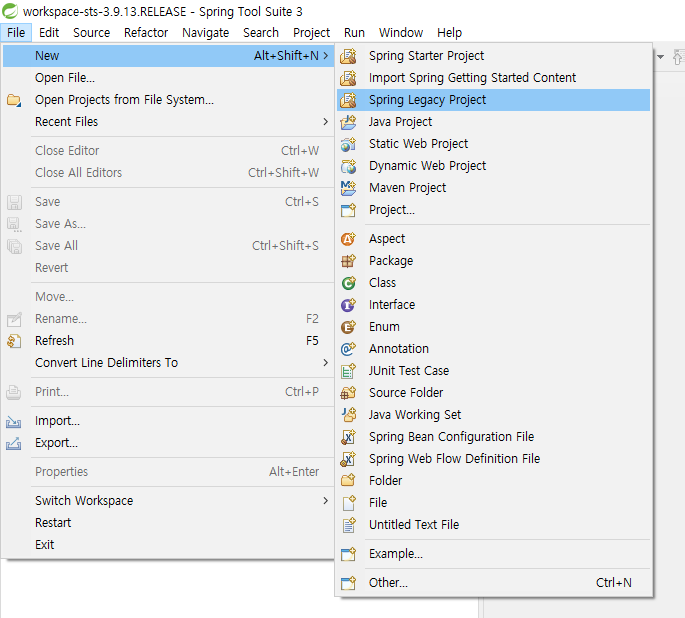The height and width of the screenshot is (618, 685).
Task: Click the Annotation icon in submenu
Action: click(x=348, y=349)
